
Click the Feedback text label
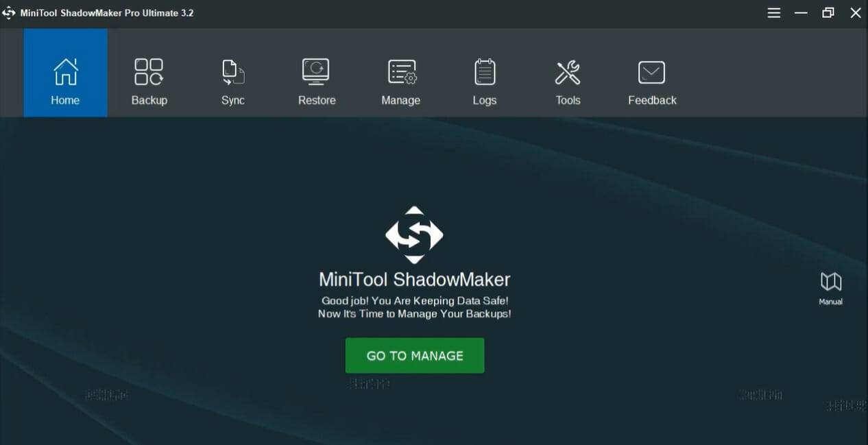click(651, 99)
